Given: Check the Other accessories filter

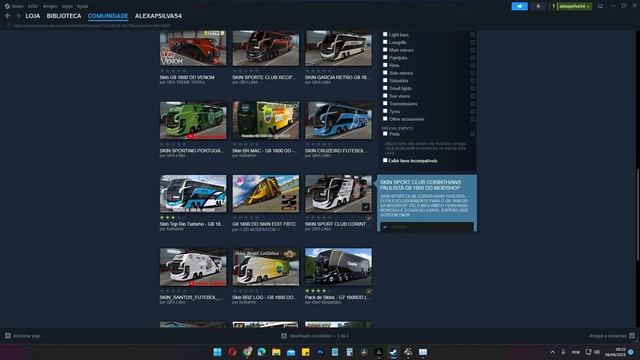Looking at the screenshot, I should [385, 119].
